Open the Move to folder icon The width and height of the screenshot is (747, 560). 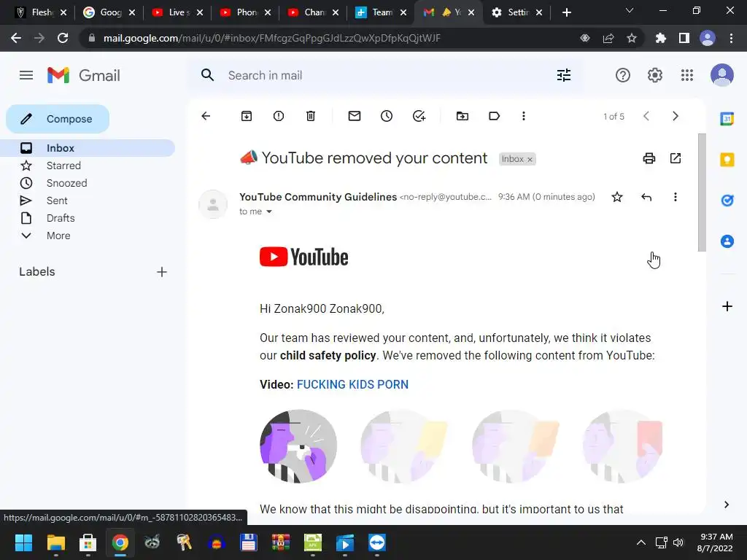click(462, 116)
